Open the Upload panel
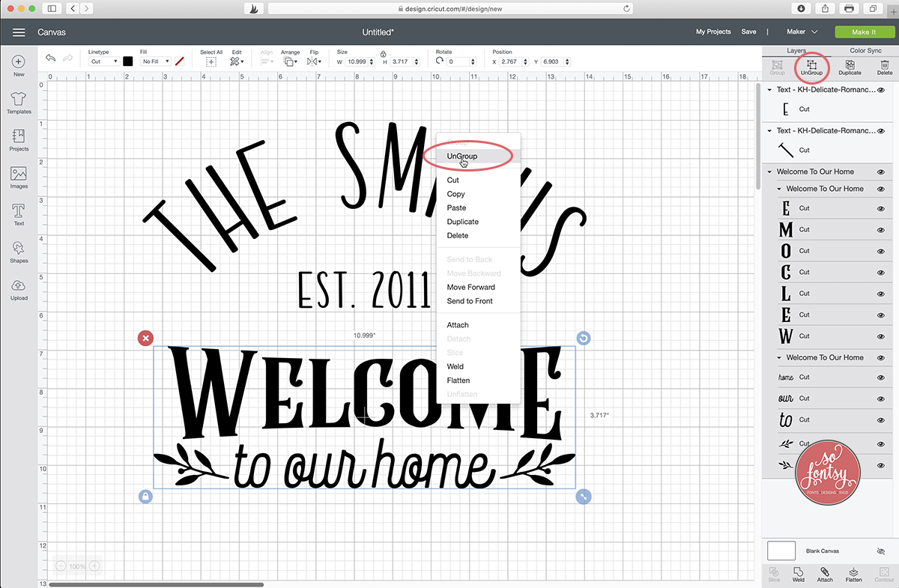This screenshot has width=899, height=588. point(19,289)
